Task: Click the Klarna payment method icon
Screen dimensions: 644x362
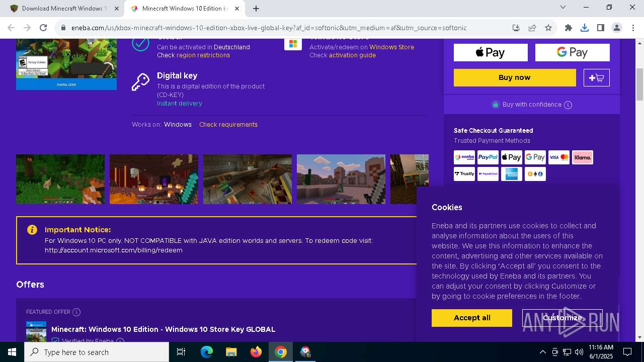Action: (x=583, y=157)
